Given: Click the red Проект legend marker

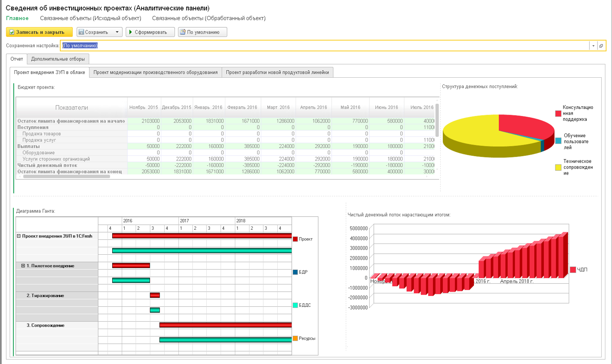Looking at the screenshot, I should click(x=295, y=239).
